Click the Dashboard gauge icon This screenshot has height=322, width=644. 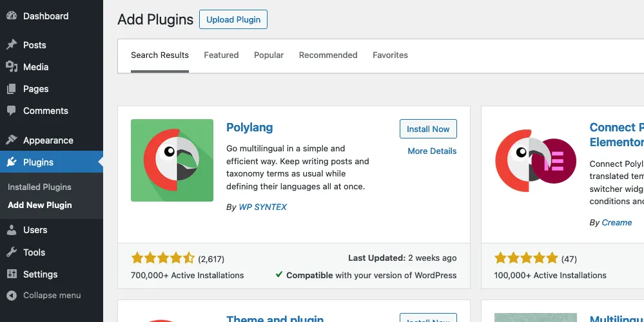coord(12,16)
